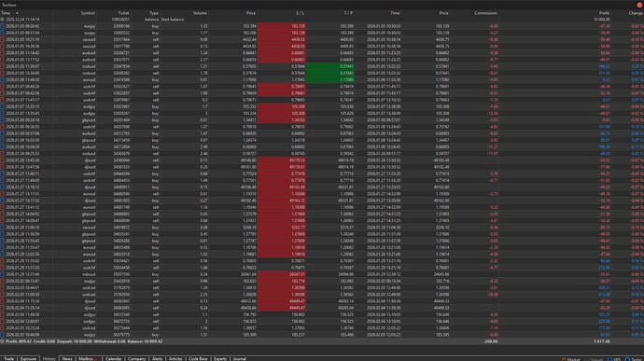Click the sell icon of the 2026.01.05 10:21:16 row

pyautogui.click(x=2, y=39)
